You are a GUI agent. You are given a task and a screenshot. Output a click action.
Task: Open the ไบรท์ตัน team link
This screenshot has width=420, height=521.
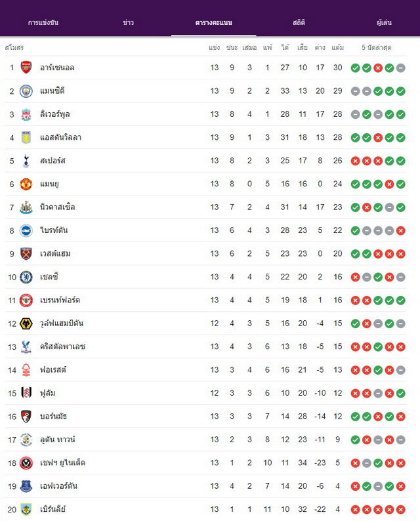coord(54,230)
